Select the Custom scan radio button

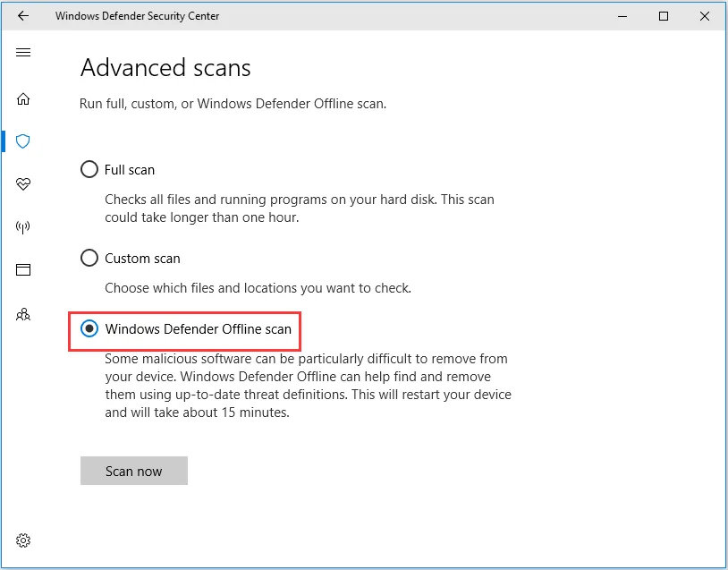click(x=89, y=258)
